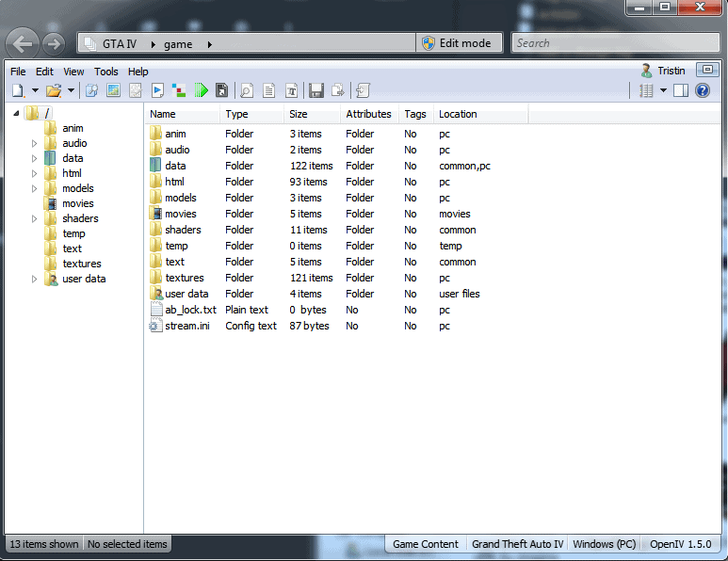Screen dimensions: 728x561
Task: Sort by the Size column header
Action: point(298,114)
